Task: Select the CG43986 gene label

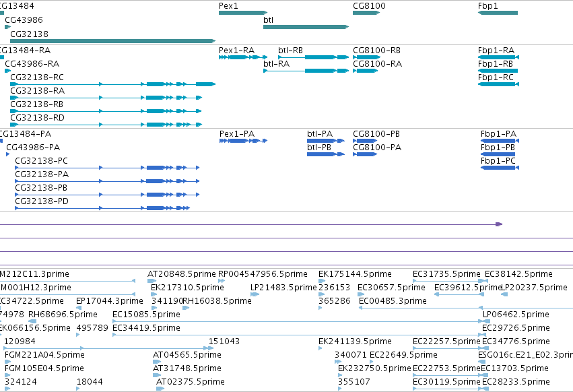Action: pyautogui.click(x=24, y=20)
